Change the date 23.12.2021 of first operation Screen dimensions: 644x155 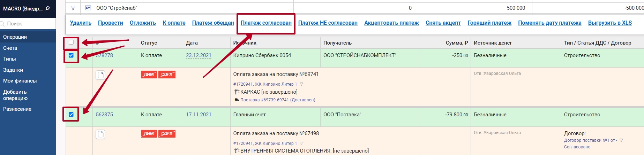pos(198,55)
